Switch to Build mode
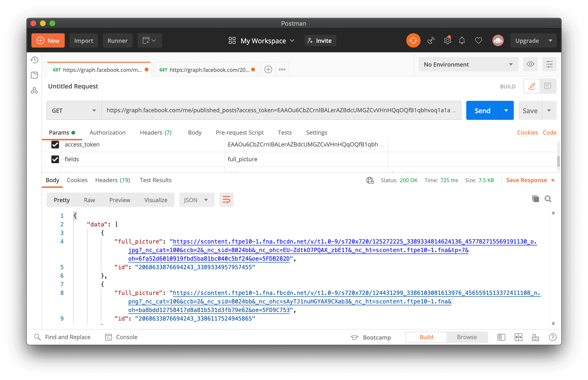The height and width of the screenshot is (380, 588). coord(426,337)
